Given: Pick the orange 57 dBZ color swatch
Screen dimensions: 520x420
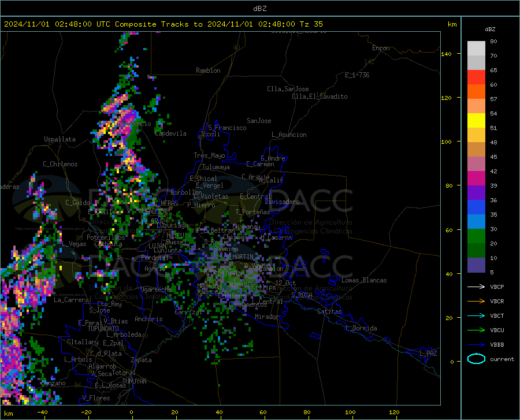Looking at the screenshot, I should click(476, 92).
